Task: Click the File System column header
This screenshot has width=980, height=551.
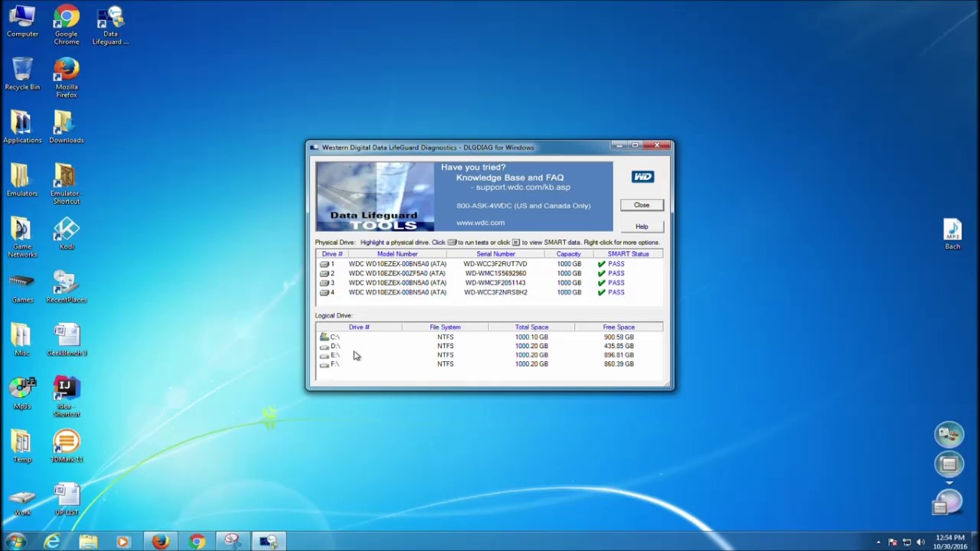Action: click(445, 328)
